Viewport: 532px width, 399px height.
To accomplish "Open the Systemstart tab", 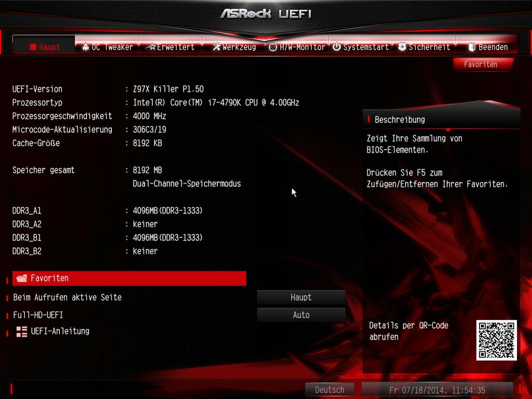I will point(360,47).
